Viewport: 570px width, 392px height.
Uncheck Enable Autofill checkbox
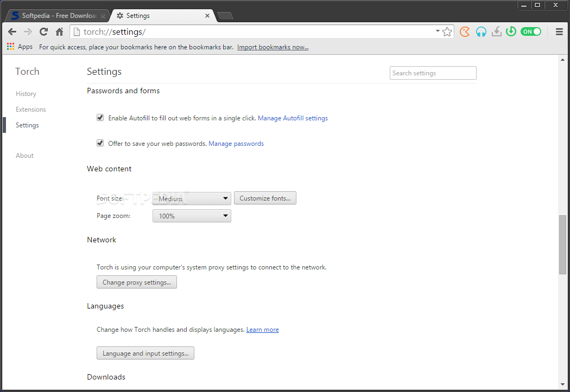[100, 118]
